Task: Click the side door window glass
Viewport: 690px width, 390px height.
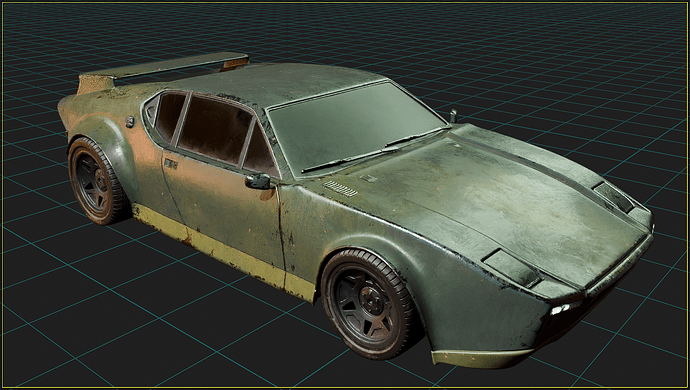Action: tap(215, 130)
